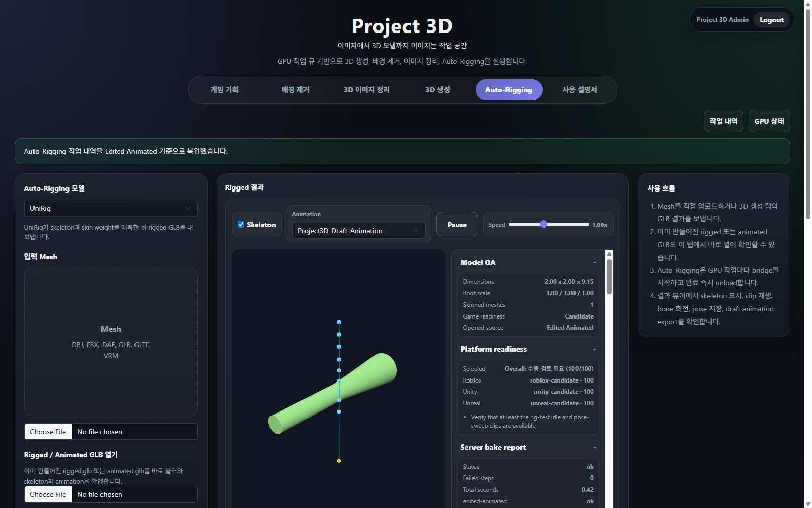The image size is (812, 508).
Task: Open 작업 내역 job history
Action: [x=724, y=121]
